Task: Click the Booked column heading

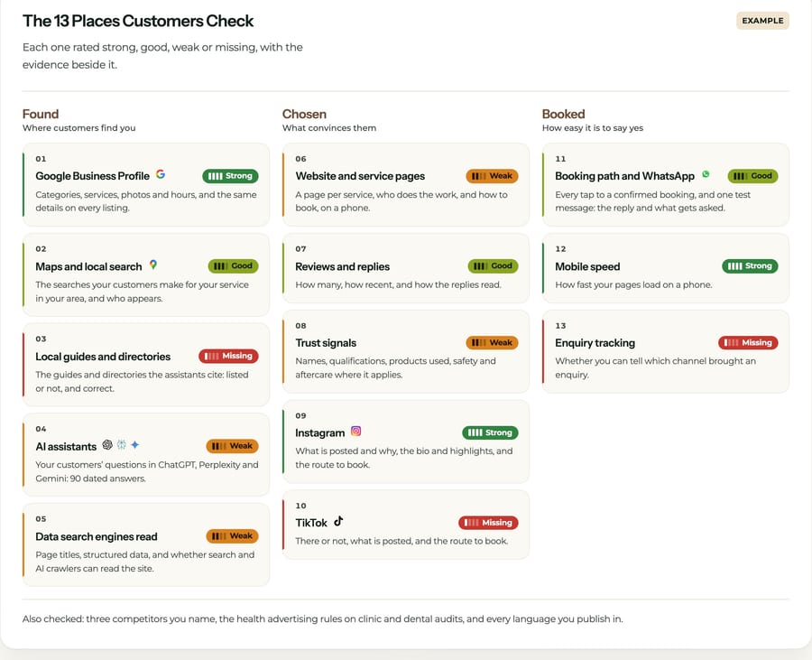Action: pos(563,114)
